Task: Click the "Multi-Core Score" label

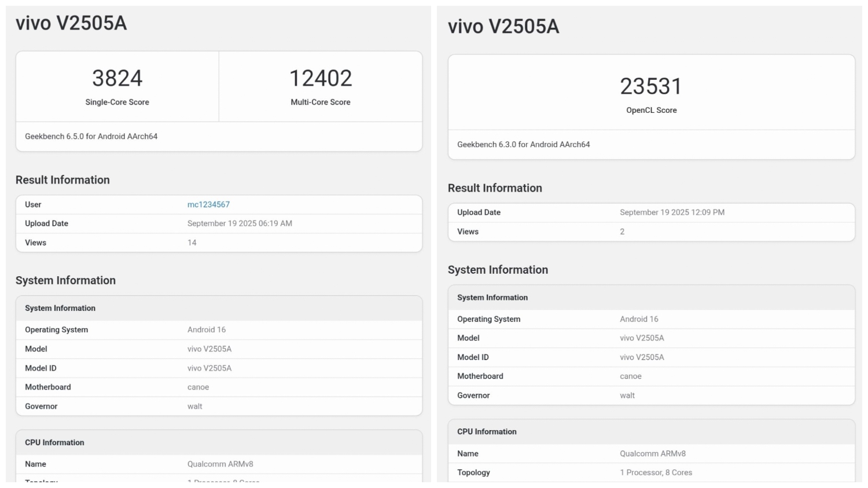Action: (x=321, y=102)
